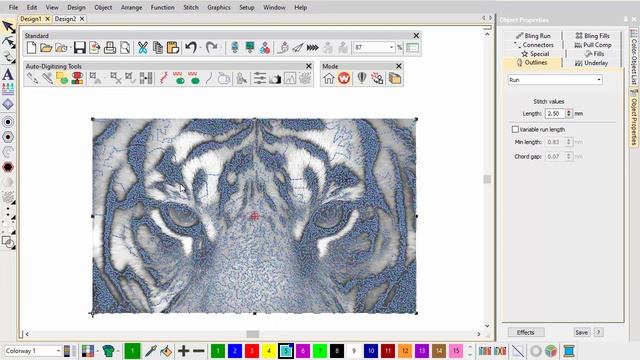Open the Graphics menu
The width and height of the screenshot is (640, 360).
219,7
